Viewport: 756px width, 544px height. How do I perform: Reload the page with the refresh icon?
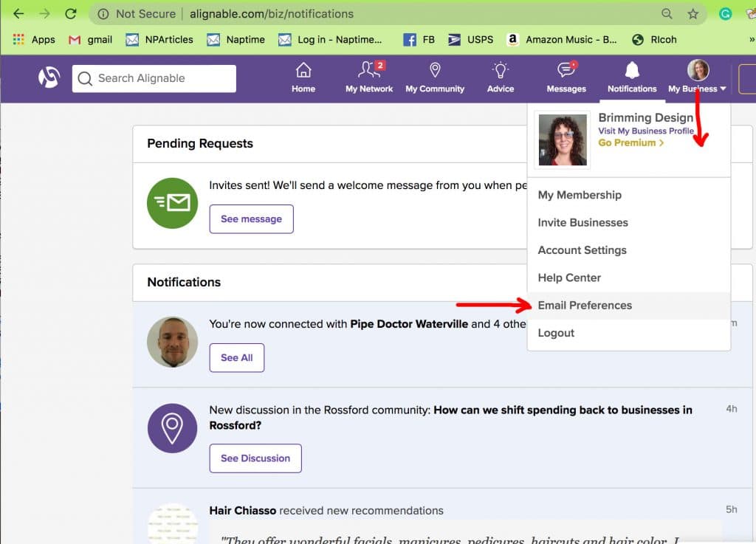[x=71, y=13]
